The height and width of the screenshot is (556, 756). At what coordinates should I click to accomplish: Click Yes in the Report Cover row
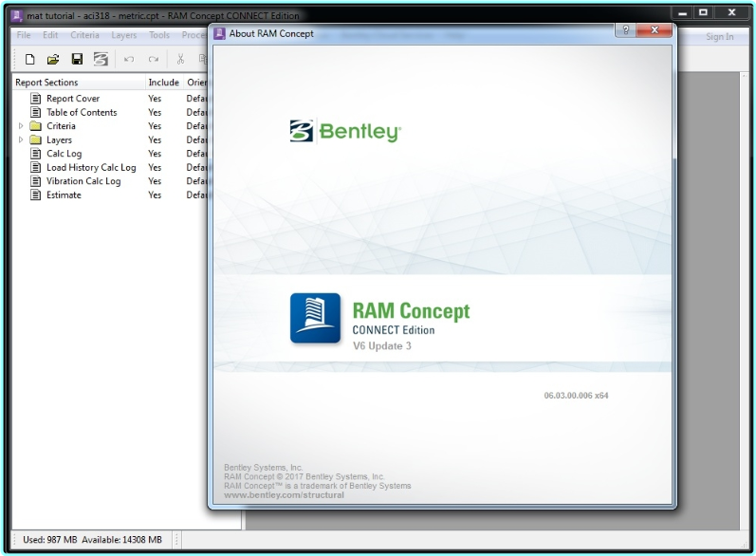coord(155,99)
